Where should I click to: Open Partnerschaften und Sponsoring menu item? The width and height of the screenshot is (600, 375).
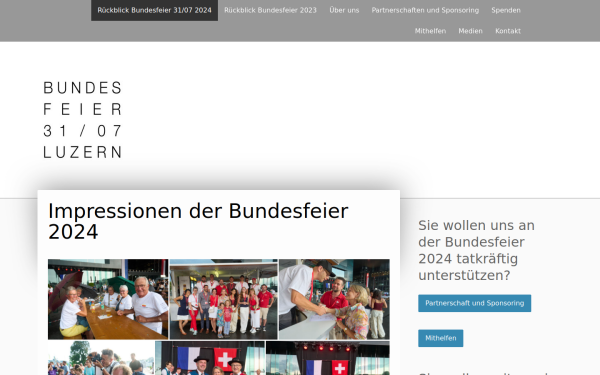[x=425, y=10]
